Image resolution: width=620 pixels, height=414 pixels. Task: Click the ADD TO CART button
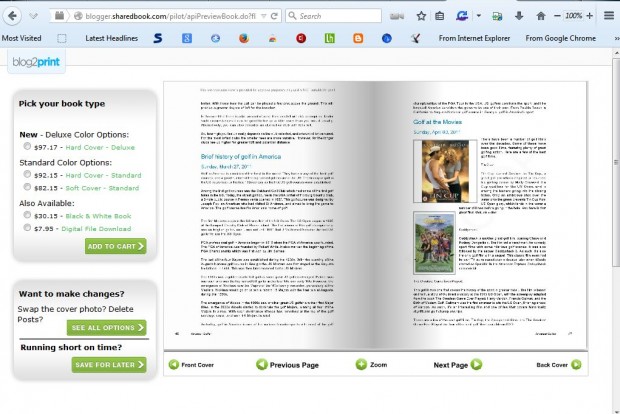[x=115, y=246]
